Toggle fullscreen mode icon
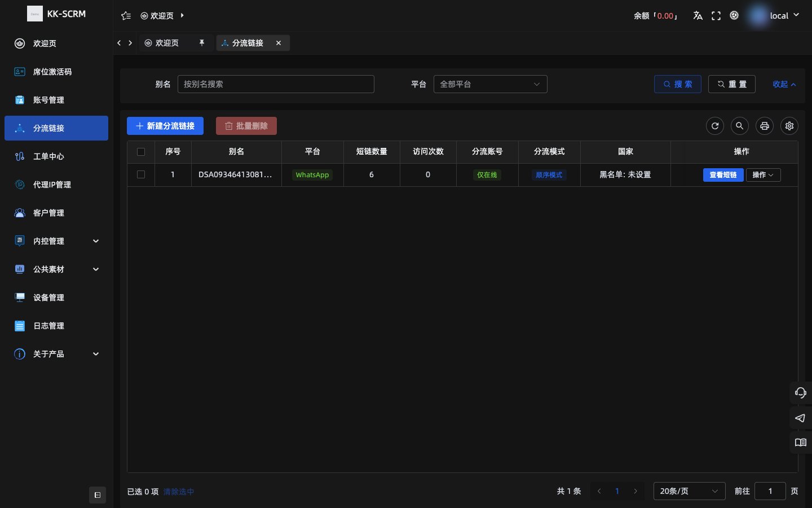The width and height of the screenshot is (812, 508). (716, 16)
